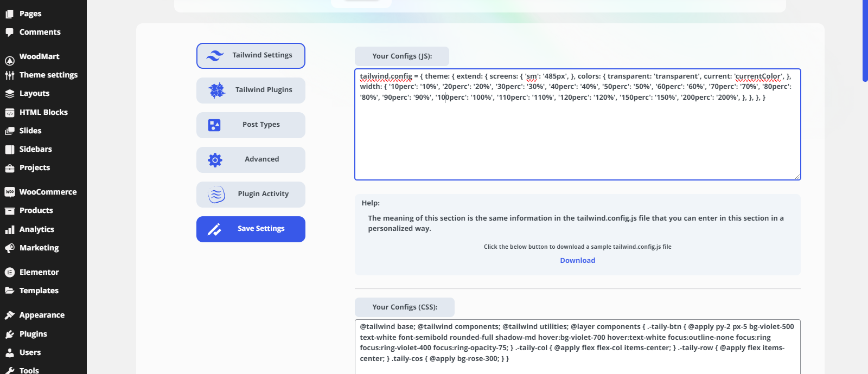Click the Advanced gear icon
This screenshot has width=868, height=374.
(215, 160)
